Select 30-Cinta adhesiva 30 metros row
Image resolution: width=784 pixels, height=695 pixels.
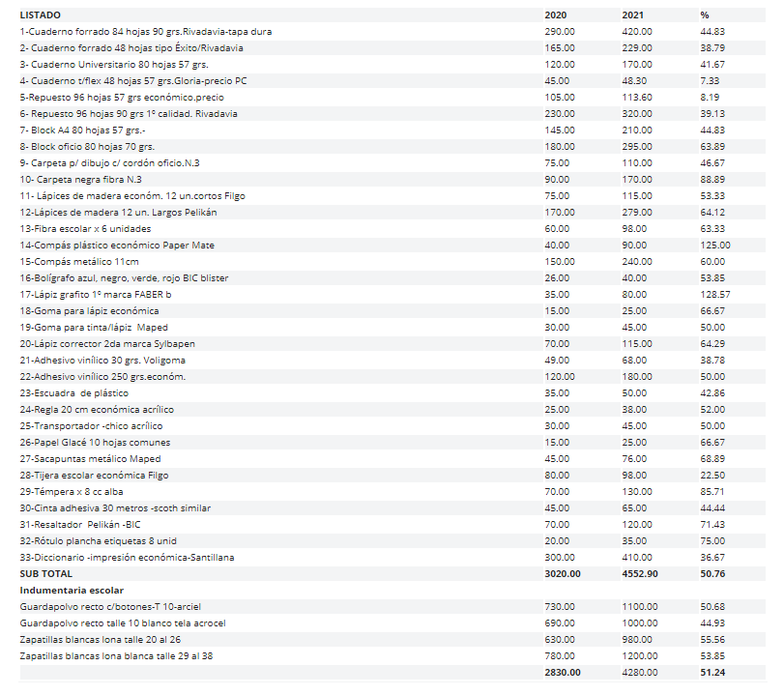pos(392,508)
